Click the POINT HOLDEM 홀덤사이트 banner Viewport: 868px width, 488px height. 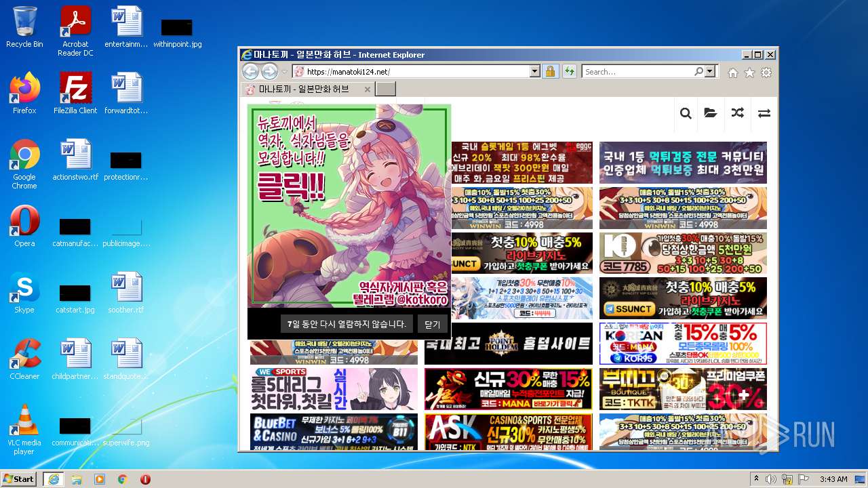509,343
